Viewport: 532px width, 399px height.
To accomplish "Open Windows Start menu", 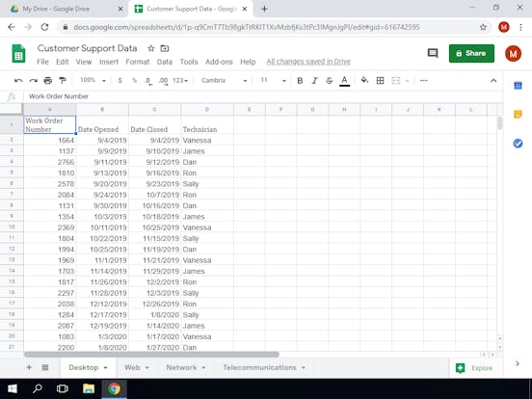I will click(13, 388).
